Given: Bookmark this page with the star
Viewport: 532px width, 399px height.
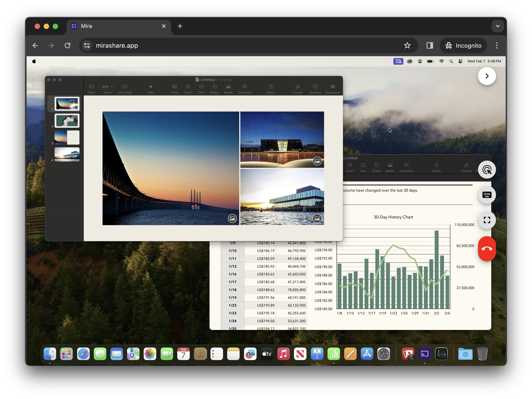Looking at the screenshot, I should (407, 45).
